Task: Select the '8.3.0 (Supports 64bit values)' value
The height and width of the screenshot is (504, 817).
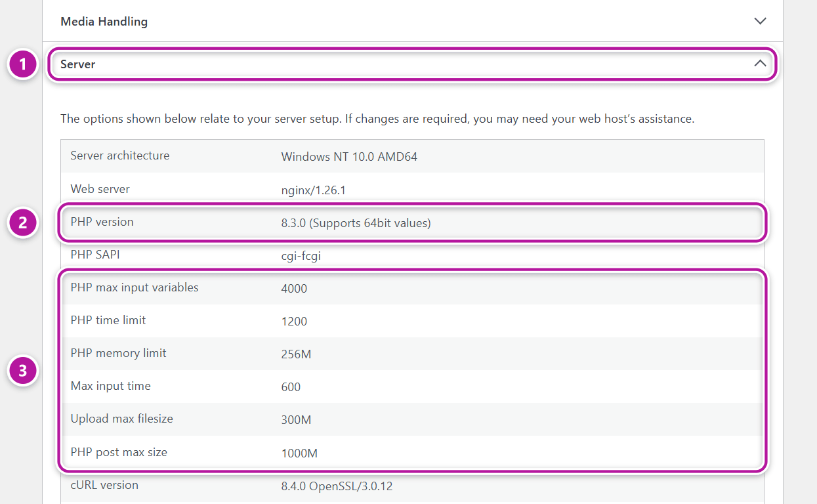Action: (356, 223)
